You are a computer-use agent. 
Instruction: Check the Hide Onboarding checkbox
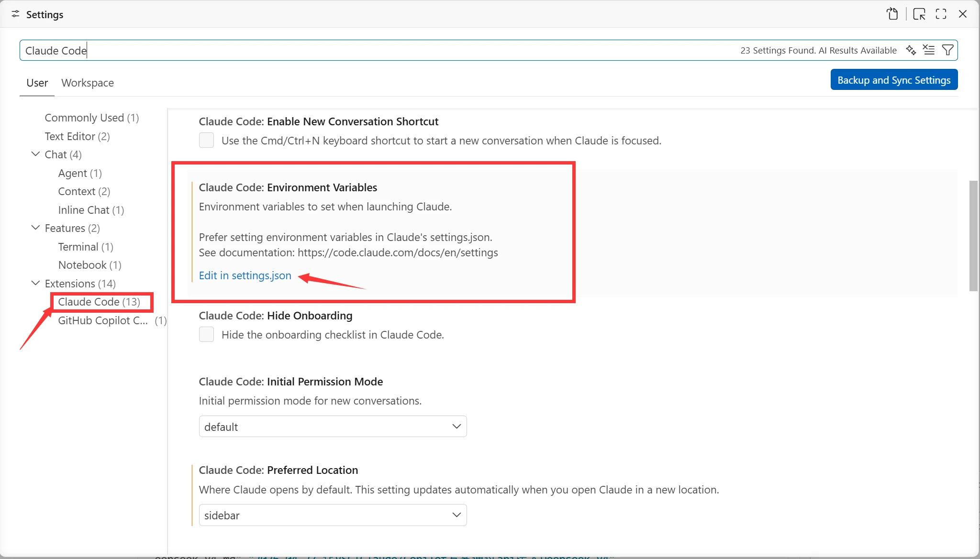pyautogui.click(x=206, y=334)
